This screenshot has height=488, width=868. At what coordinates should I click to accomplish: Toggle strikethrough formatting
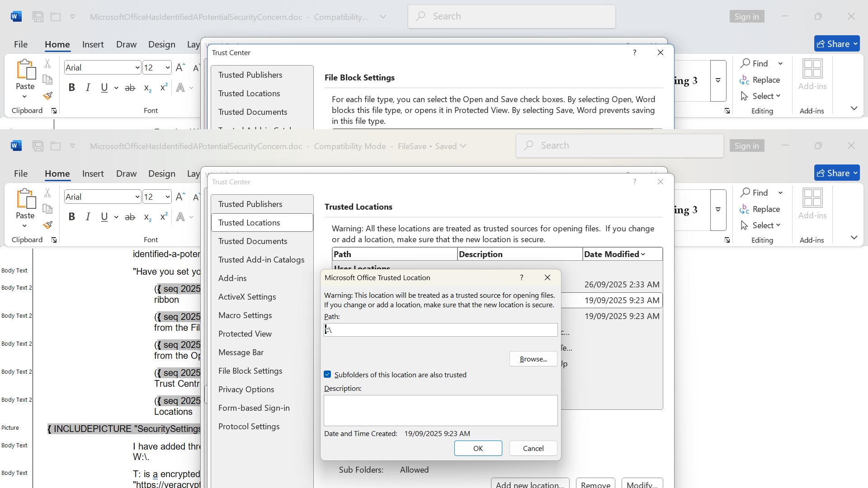[x=130, y=217]
